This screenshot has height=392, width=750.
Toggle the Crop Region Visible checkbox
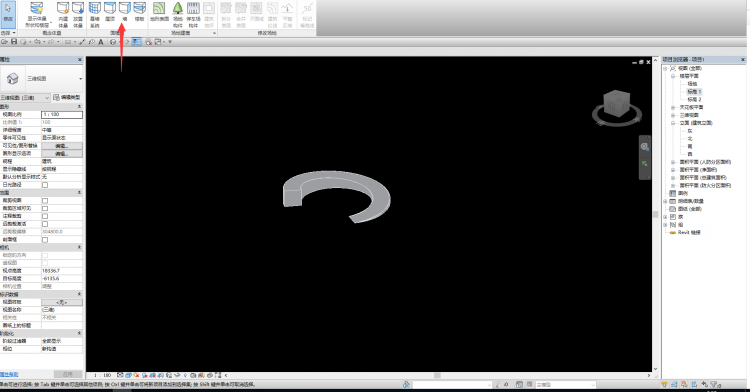coord(45,208)
